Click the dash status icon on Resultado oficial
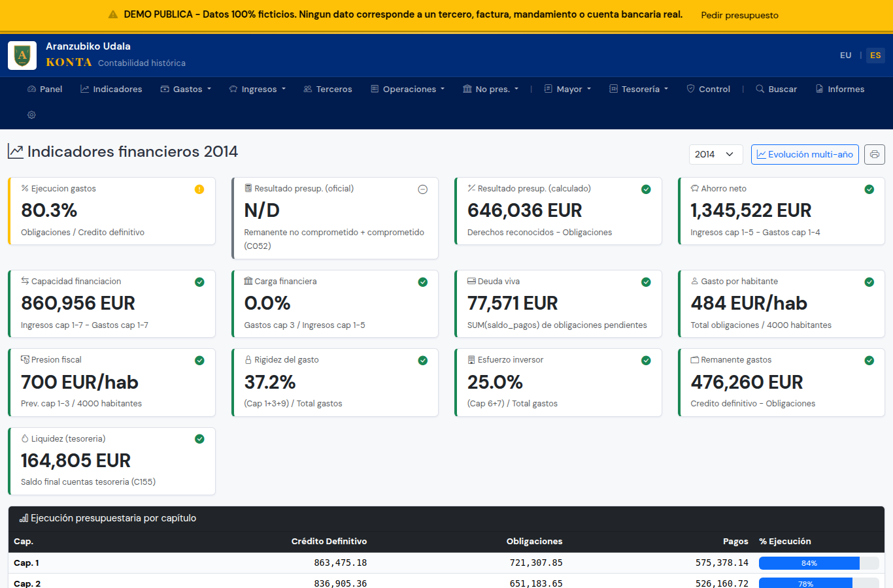The image size is (893, 588). [423, 189]
